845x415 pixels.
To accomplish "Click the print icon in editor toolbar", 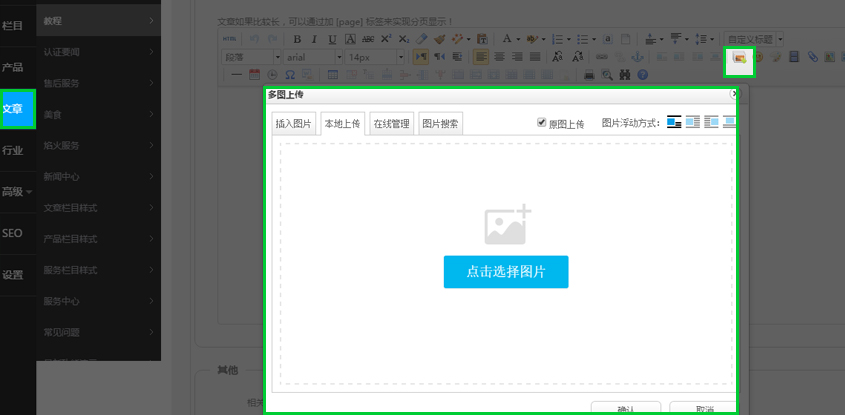I will click(590, 75).
